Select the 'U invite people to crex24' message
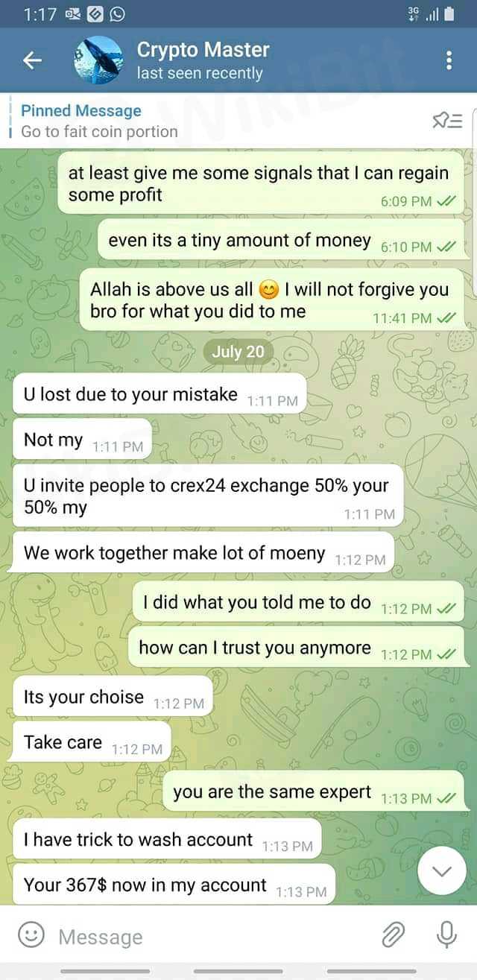 click(206, 496)
